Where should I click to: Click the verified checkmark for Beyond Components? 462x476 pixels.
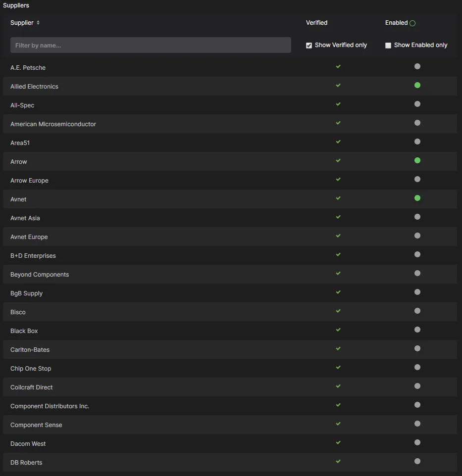pyautogui.click(x=338, y=274)
